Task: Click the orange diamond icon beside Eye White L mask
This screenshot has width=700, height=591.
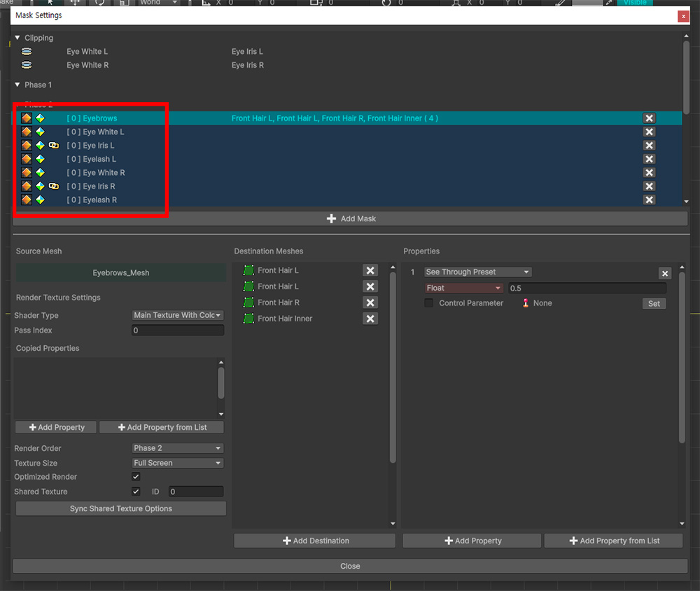Action: [x=27, y=132]
